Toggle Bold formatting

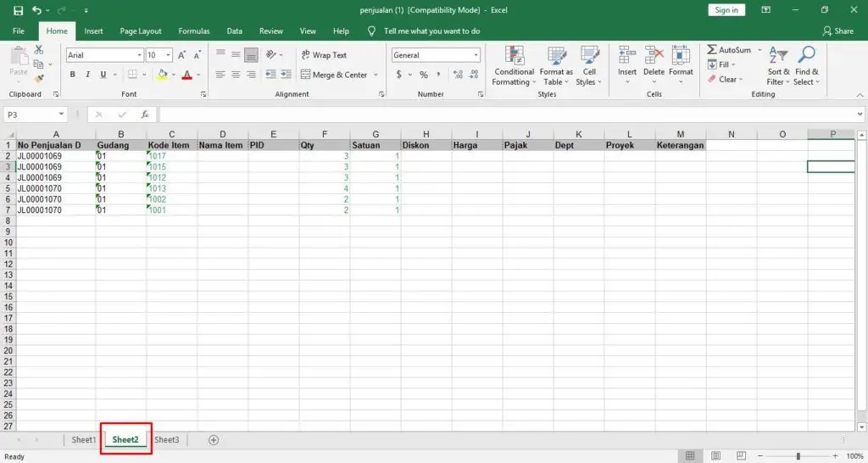[x=73, y=75]
